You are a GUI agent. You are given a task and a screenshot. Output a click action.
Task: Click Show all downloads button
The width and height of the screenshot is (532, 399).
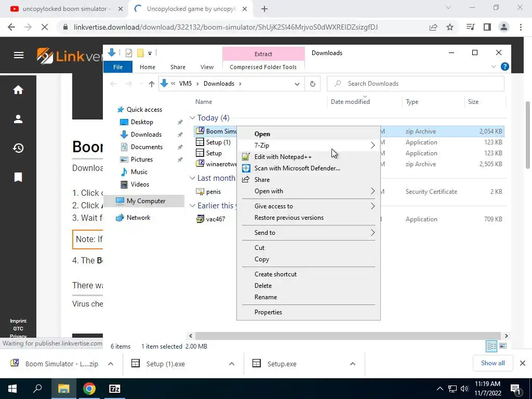(x=493, y=363)
